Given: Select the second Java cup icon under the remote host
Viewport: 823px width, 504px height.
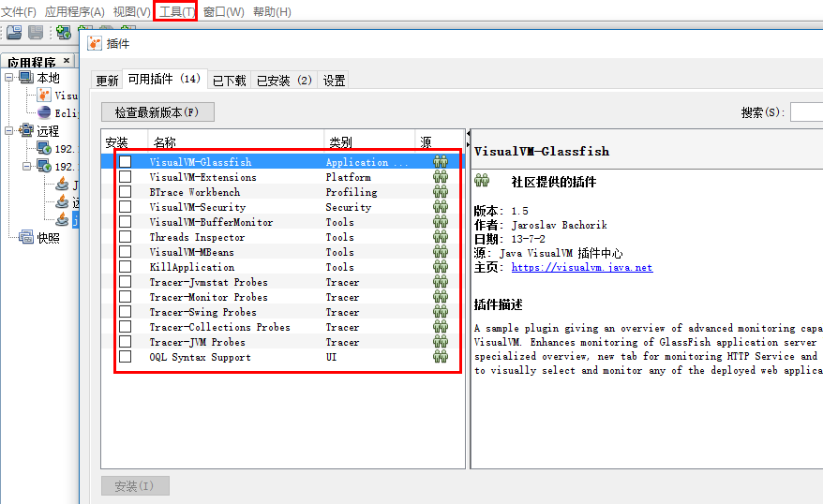Looking at the screenshot, I should (62, 201).
